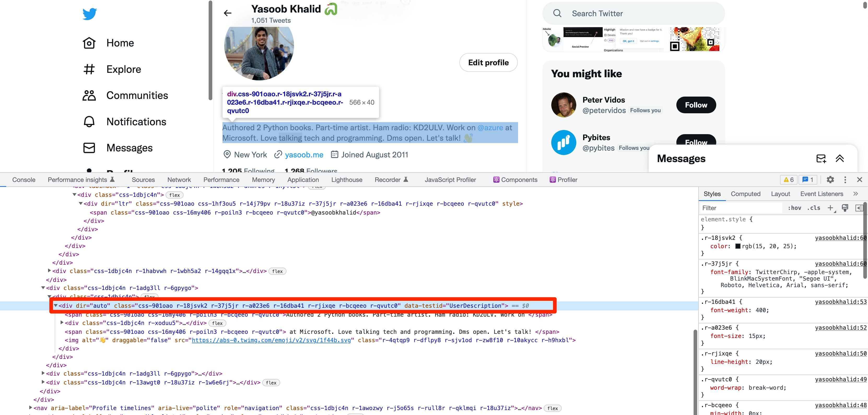This screenshot has height=415, width=868.
Task: Open the Computed styles tab
Action: click(x=745, y=194)
